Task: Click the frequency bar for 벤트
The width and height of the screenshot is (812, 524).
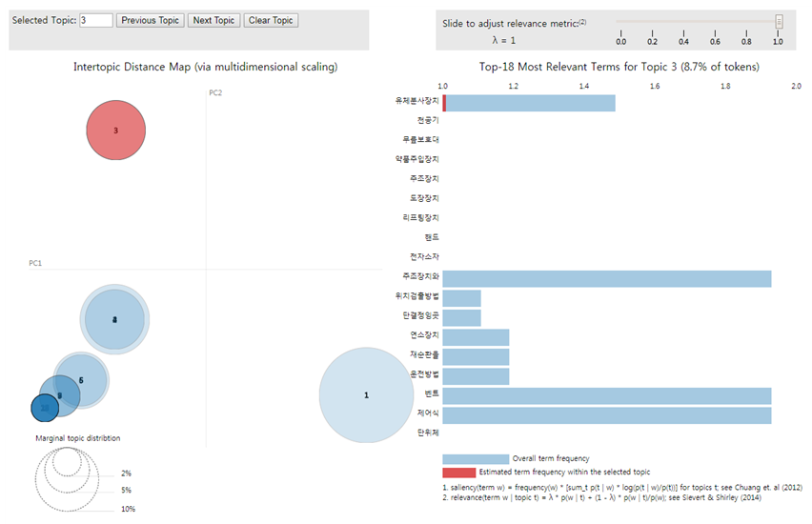Action: (x=607, y=396)
